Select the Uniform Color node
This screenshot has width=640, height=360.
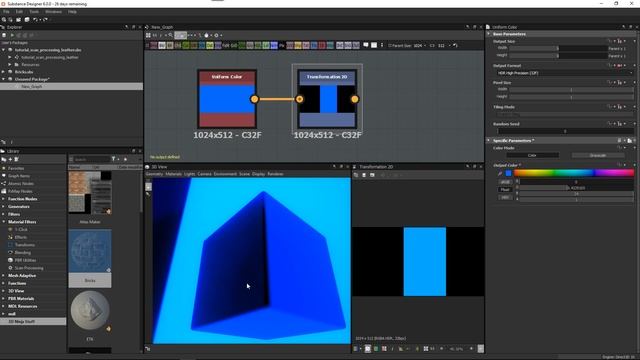click(227, 99)
